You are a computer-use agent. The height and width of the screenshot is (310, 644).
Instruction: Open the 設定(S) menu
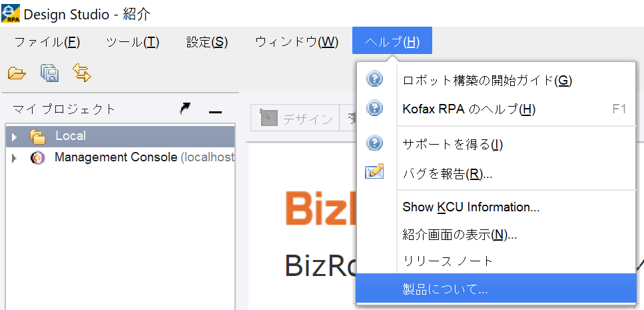(207, 42)
